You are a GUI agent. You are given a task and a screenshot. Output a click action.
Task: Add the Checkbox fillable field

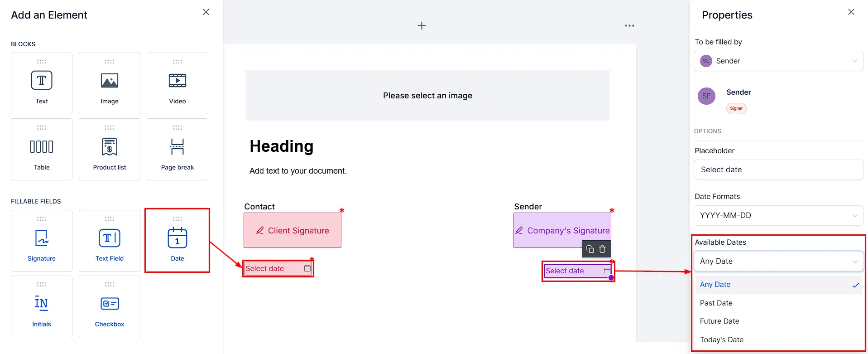point(110,306)
